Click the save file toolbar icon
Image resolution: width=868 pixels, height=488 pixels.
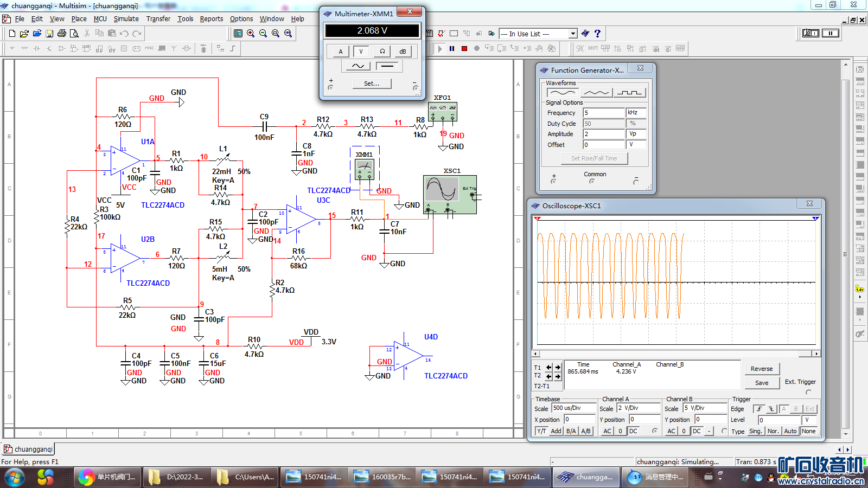click(49, 34)
